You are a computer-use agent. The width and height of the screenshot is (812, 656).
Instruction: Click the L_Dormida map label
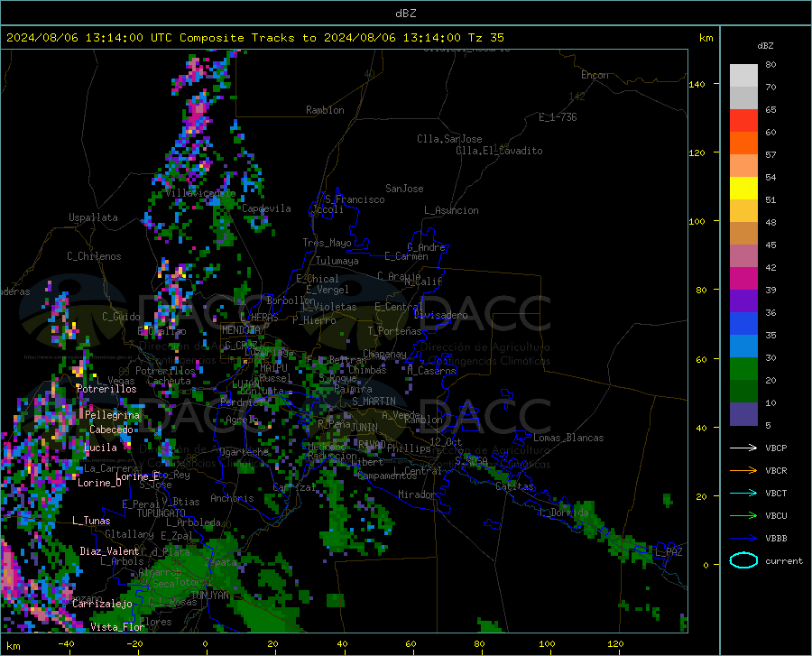pyautogui.click(x=564, y=513)
